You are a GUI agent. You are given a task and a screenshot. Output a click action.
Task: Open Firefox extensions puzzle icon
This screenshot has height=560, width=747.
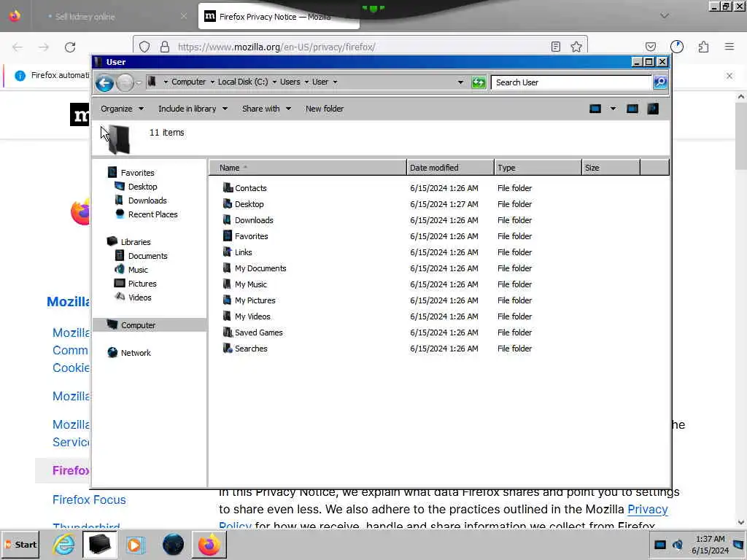coord(703,47)
